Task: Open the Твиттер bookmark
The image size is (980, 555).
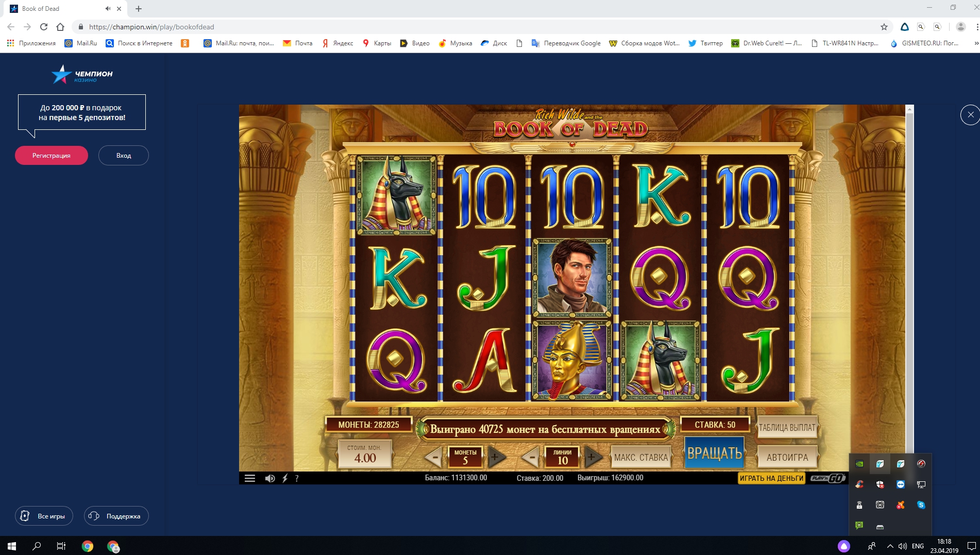Action: [x=705, y=43]
